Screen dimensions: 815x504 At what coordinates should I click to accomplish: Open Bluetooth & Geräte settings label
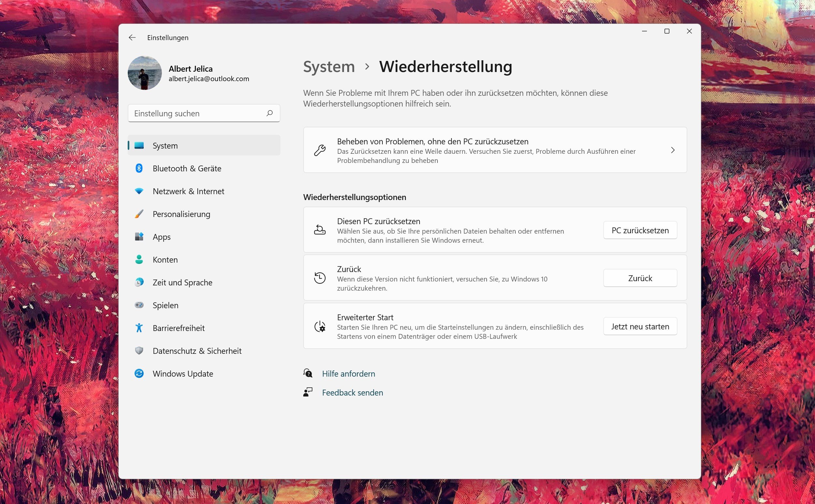[x=187, y=168]
